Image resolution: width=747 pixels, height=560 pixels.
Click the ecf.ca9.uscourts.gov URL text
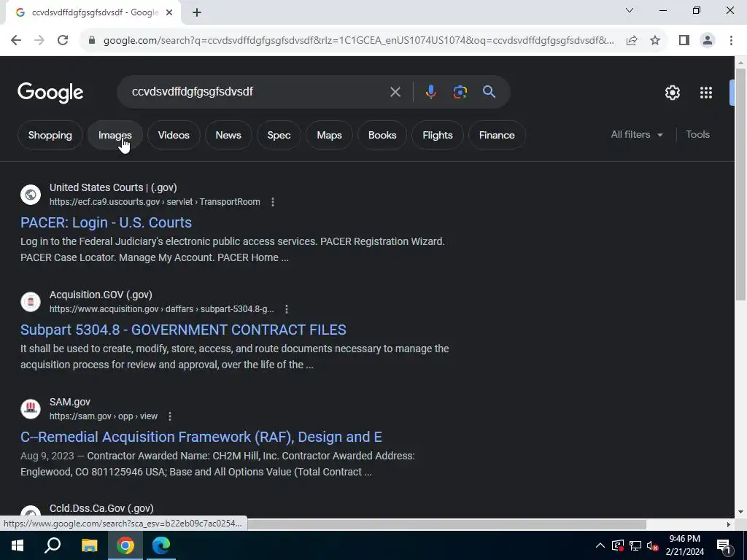click(x=155, y=202)
